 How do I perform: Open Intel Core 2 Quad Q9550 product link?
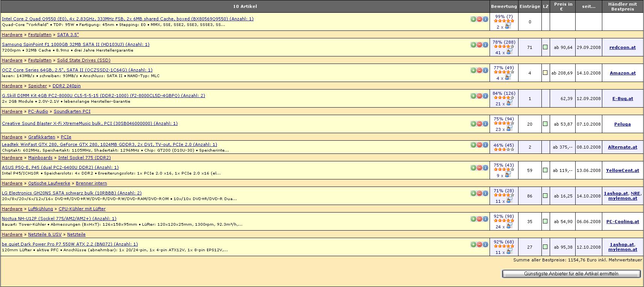(128, 19)
